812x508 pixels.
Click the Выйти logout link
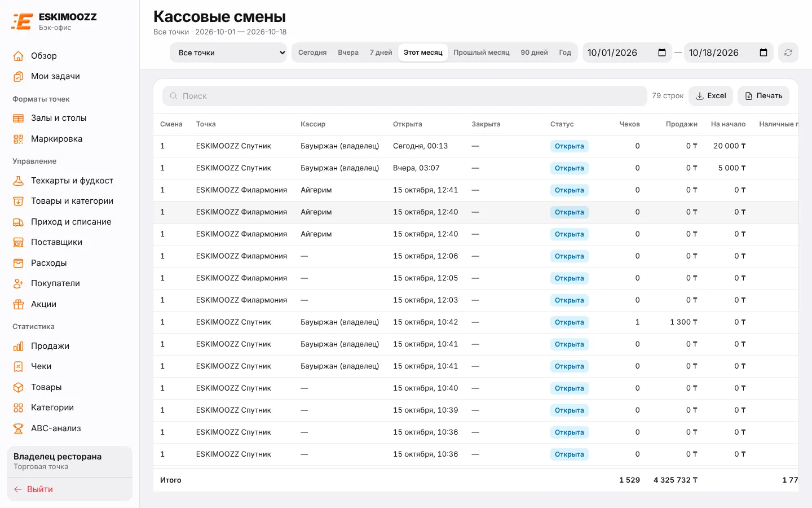click(33, 489)
